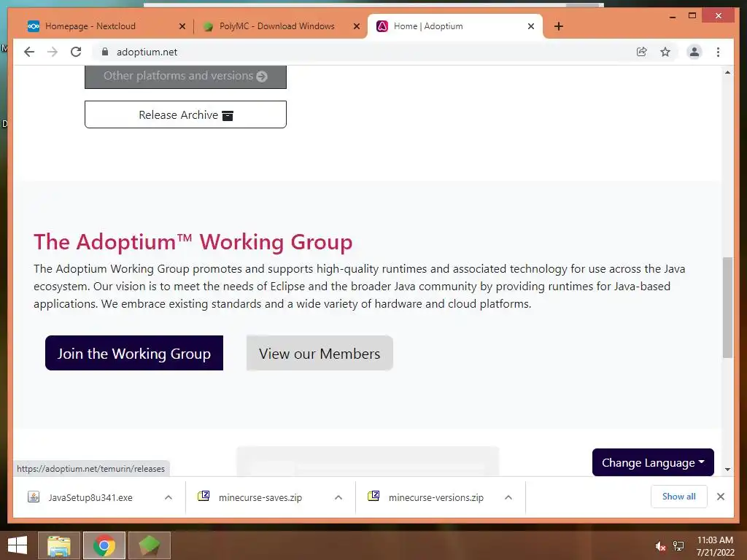Screen dimensions: 747x560
Task: Open the Chrome three-dot menu
Action: click(718, 52)
